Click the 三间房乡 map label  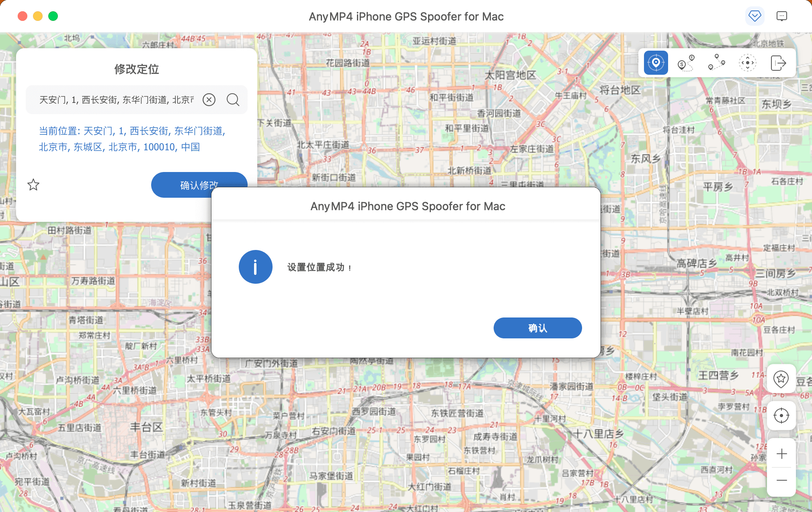click(775, 274)
